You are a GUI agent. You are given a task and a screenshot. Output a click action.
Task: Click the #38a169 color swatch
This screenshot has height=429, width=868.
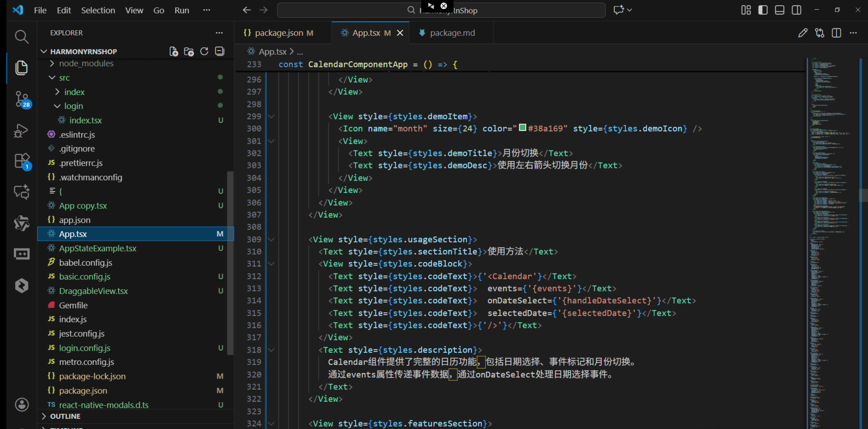click(x=522, y=128)
